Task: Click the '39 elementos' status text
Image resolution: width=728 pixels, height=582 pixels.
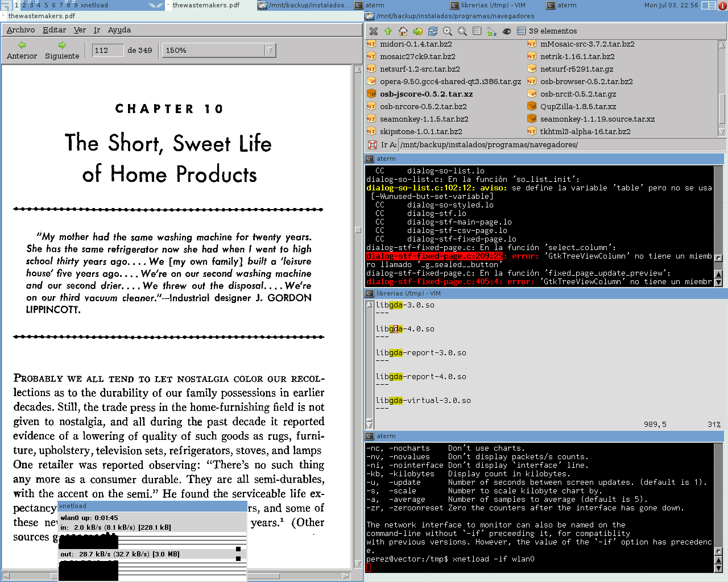Action: (x=553, y=31)
